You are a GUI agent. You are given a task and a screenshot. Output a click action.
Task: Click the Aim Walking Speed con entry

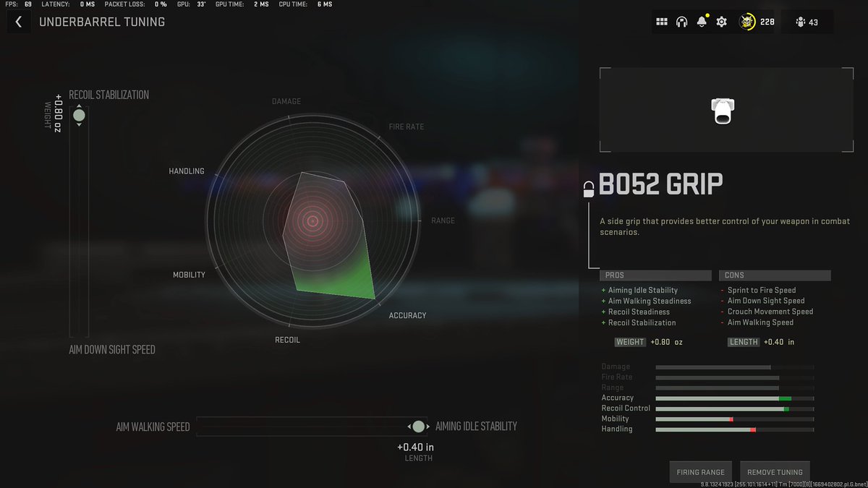760,322
